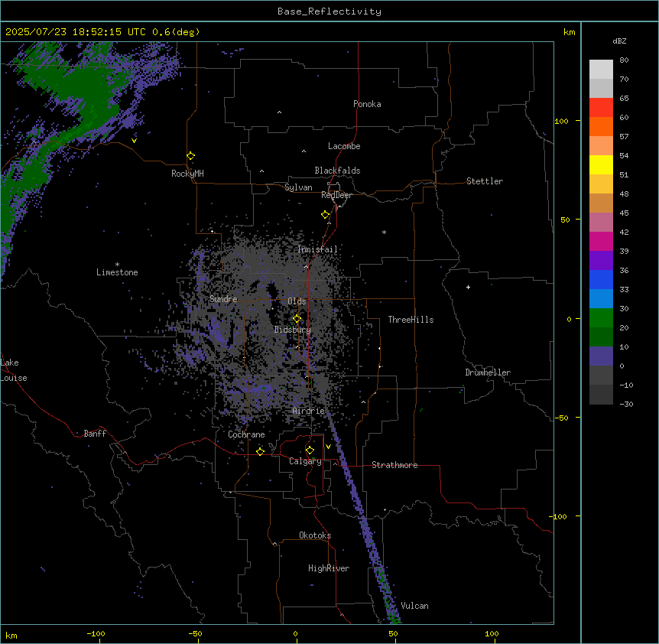659x644 pixels.
Task: Select the light gray 70–80 dBZ legend swatch
Action: pos(601,70)
